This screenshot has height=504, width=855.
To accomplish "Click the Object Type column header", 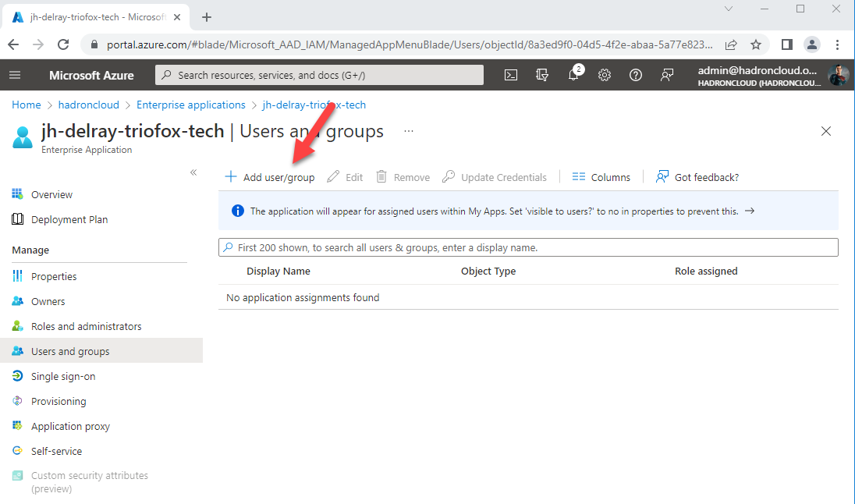I will [488, 271].
